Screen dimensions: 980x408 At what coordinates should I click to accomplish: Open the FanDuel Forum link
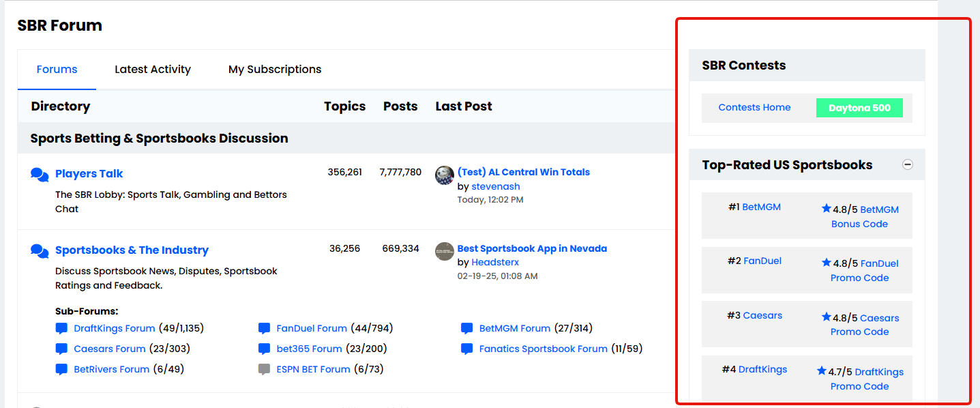click(x=312, y=328)
